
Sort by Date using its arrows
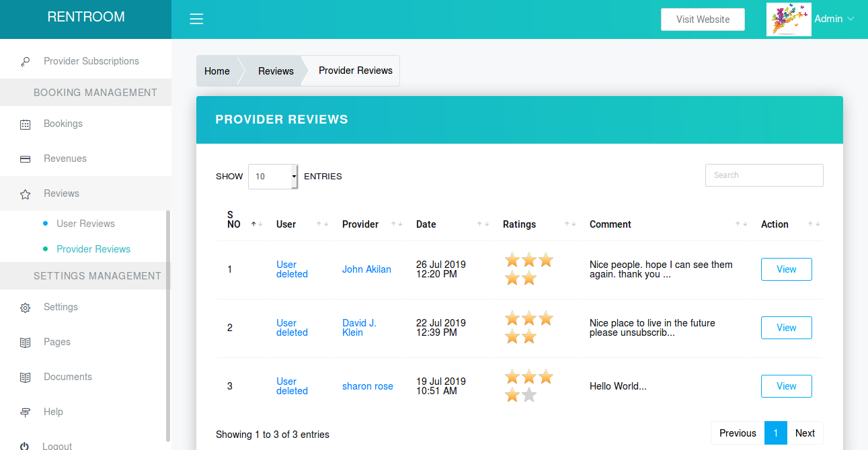tap(483, 224)
